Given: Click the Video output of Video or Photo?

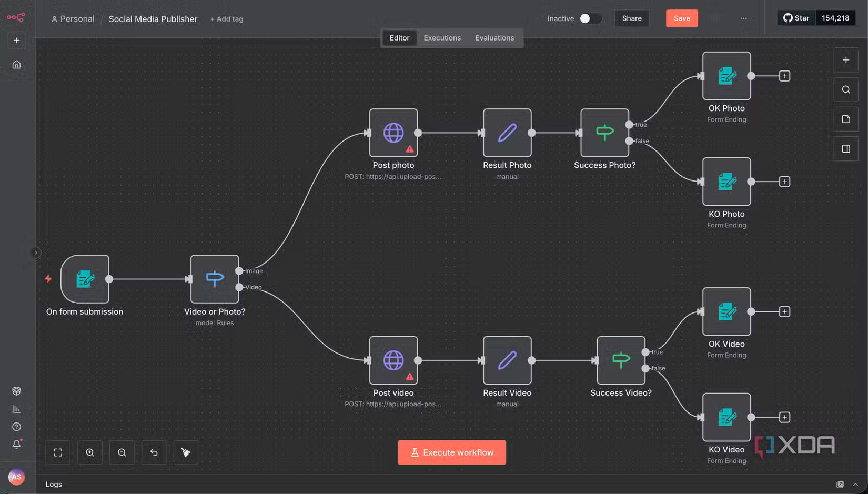Looking at the screenshot, I should tap(239, 287).
